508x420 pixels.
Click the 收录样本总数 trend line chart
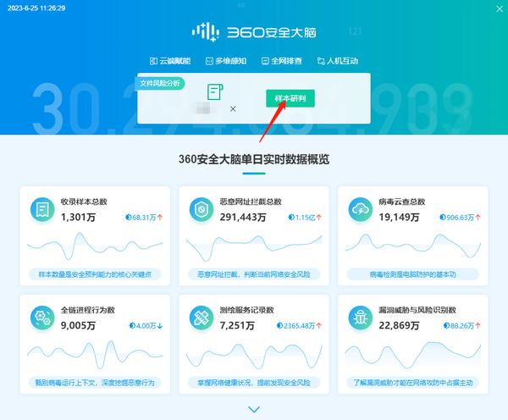[x=93, y=246]
